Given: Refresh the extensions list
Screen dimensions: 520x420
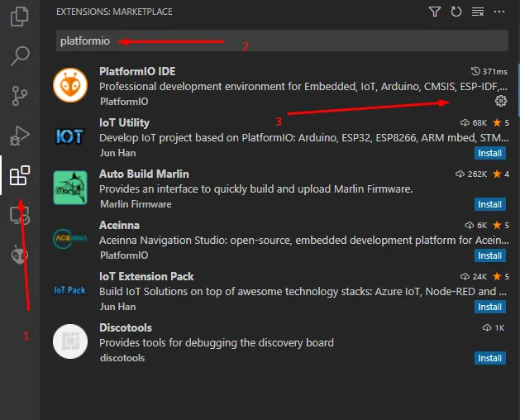Looking at the screenshot, I should (x=456, y=12).
